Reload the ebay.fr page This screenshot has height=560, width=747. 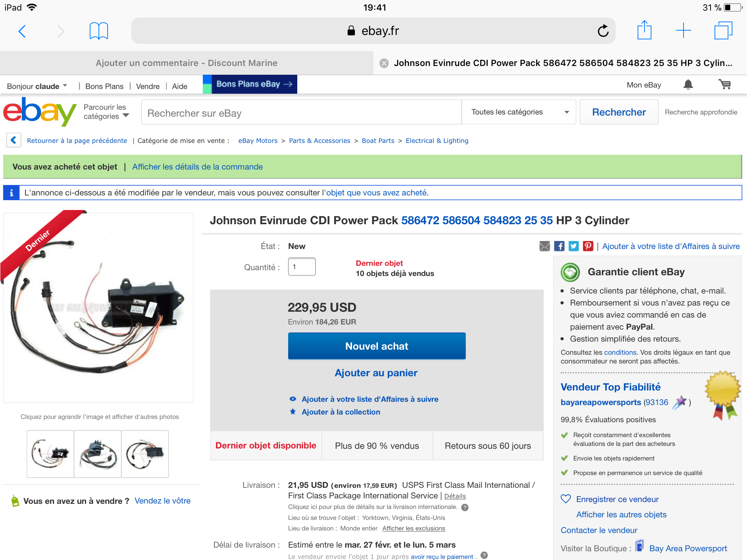(603, 31)
